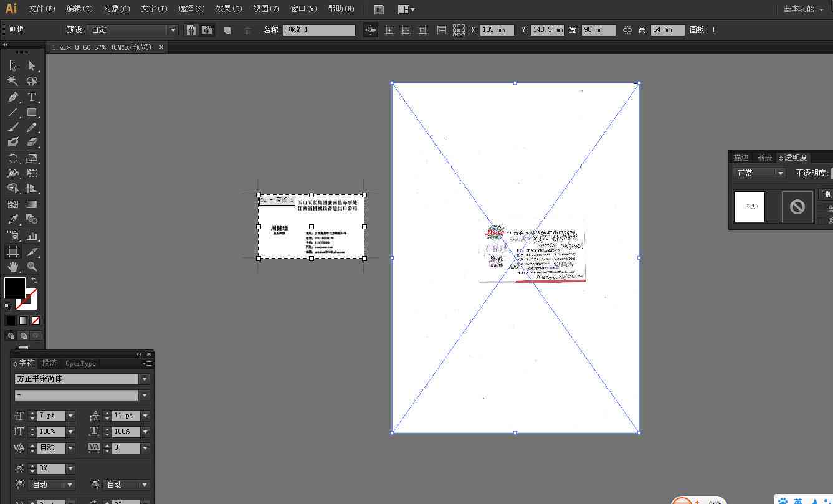Screen dimensions: 833x504
Task: Click the Bridge (Br) button
Action: point(379,9)
